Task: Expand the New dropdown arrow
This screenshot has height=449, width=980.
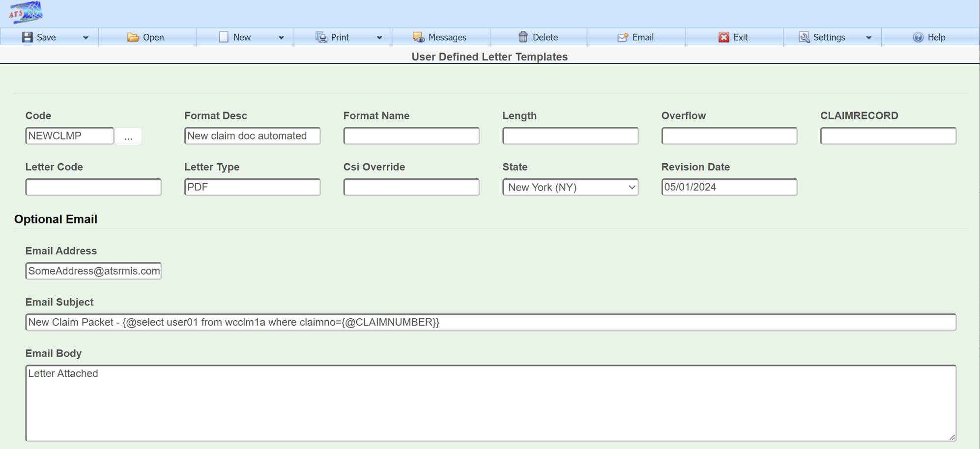Action: [281, 38]
